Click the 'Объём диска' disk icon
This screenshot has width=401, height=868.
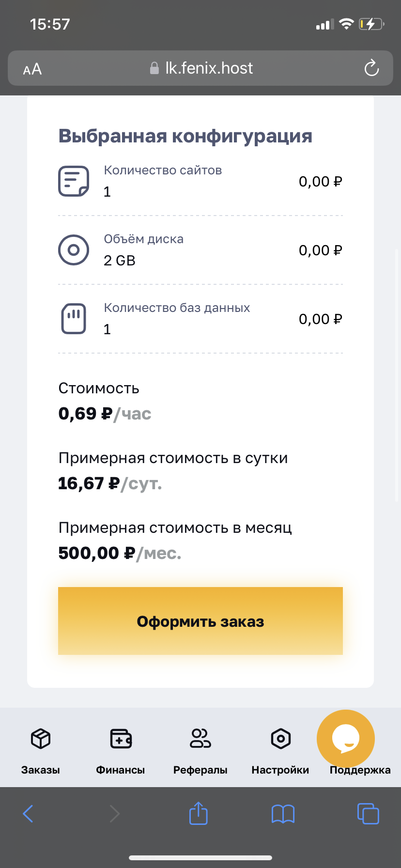coord(74,250)
